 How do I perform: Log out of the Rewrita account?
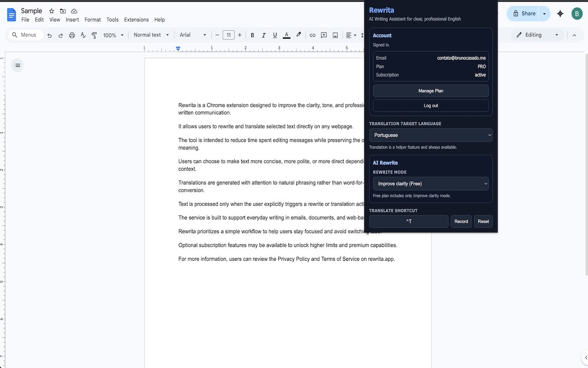[430, 105]
